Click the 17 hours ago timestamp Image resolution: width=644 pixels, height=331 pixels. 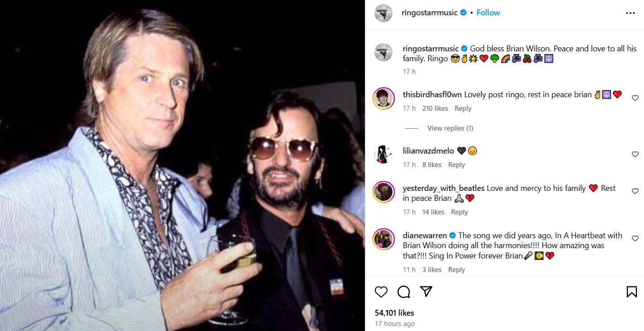[395, 323]
